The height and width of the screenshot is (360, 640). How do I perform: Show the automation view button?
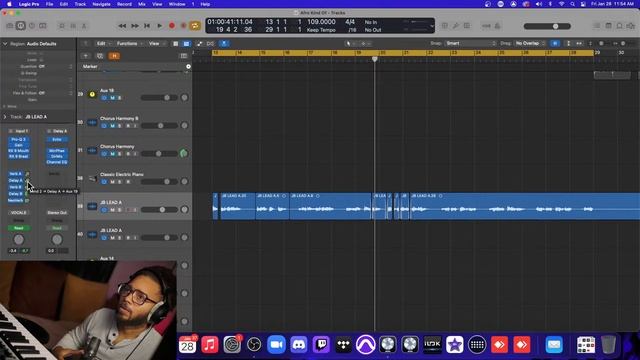[199, 43]
